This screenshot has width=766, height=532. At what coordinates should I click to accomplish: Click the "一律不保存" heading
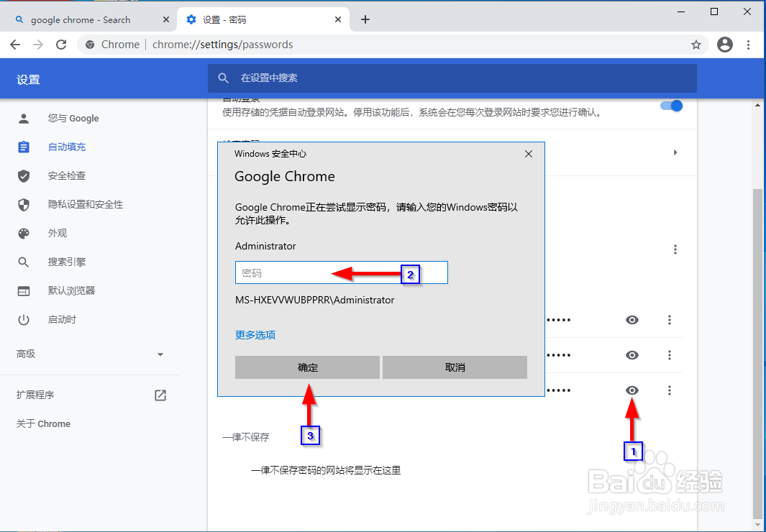pos(246,437)
